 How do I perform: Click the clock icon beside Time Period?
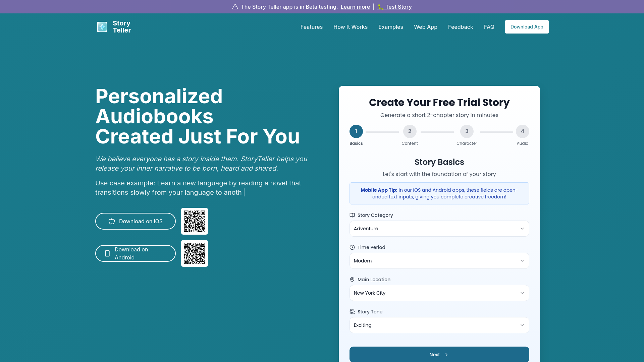pyautogui.click(x=352, y=247)
